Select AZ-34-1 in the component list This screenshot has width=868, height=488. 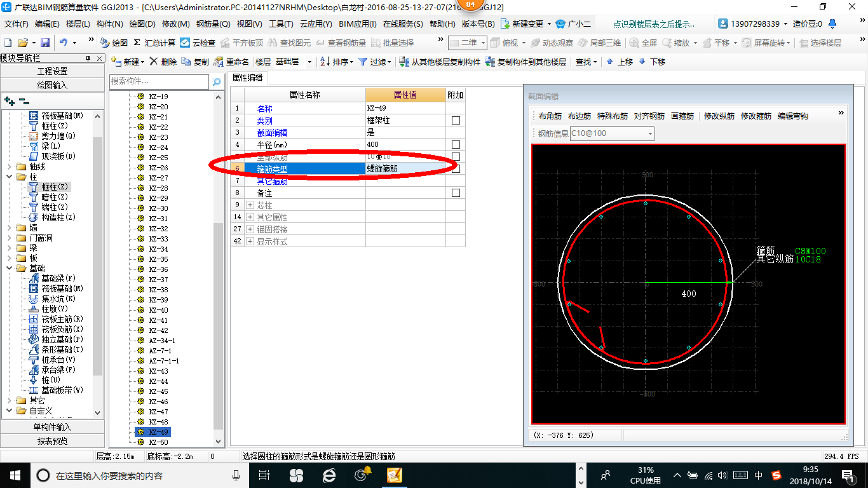[x=162, y=341]
